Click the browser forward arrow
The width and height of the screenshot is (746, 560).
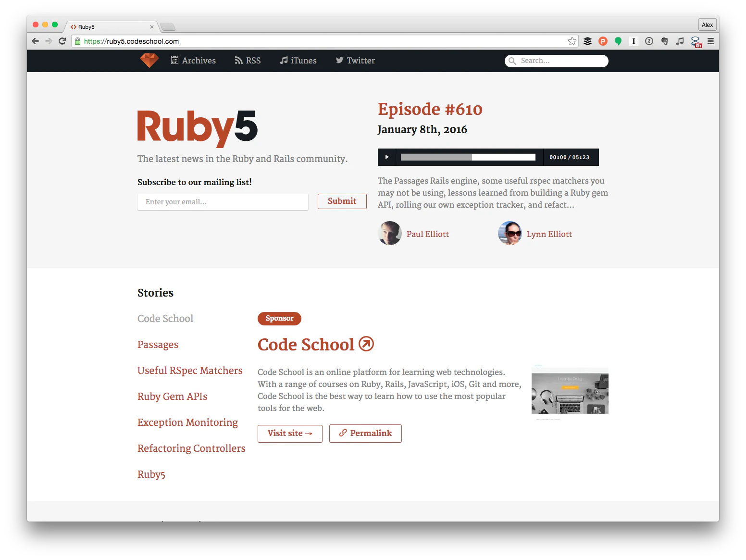[x=49, y=41]
